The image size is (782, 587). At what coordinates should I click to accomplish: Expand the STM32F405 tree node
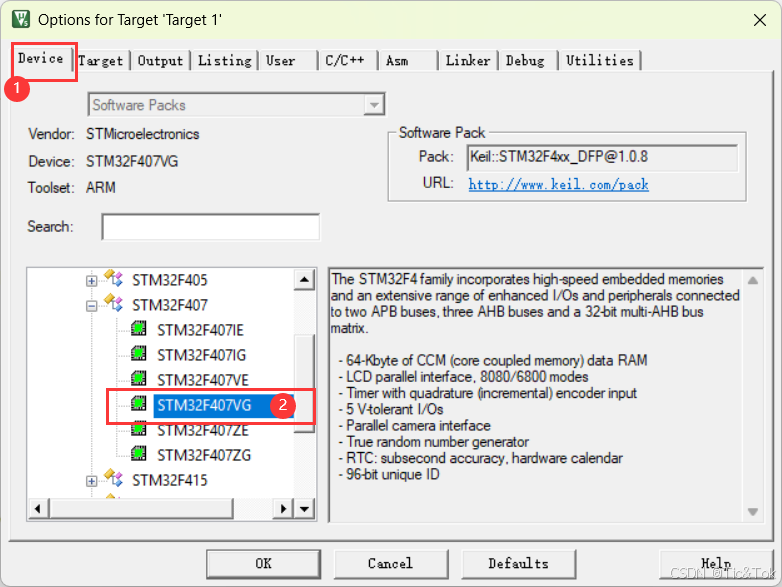click(x=91, y=281)
